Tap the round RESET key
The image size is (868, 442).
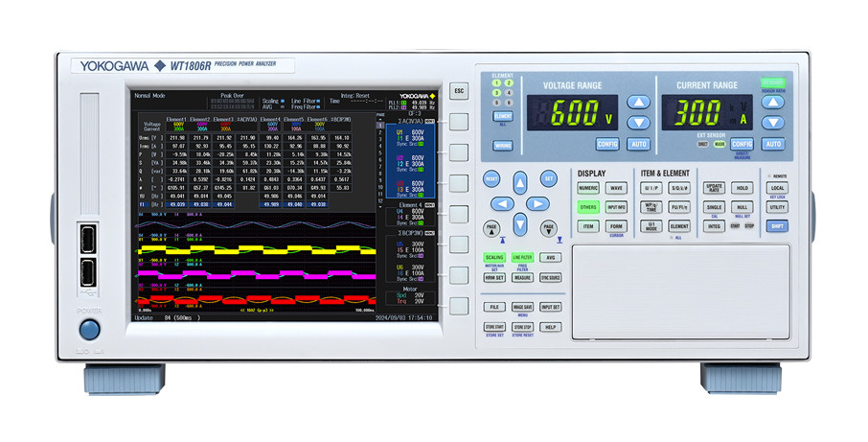click(491, 179)
